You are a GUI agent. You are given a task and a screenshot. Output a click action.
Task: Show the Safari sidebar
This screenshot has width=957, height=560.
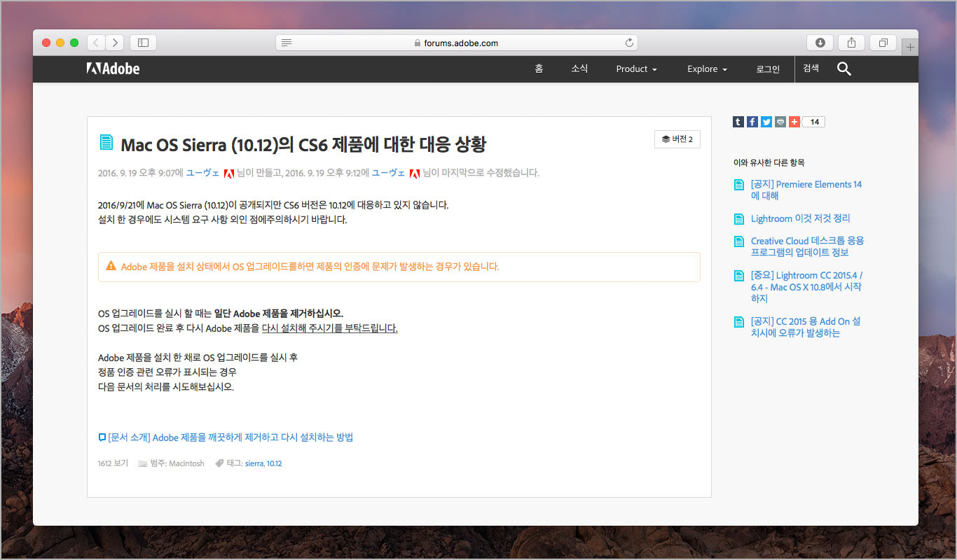pos(143,43)
